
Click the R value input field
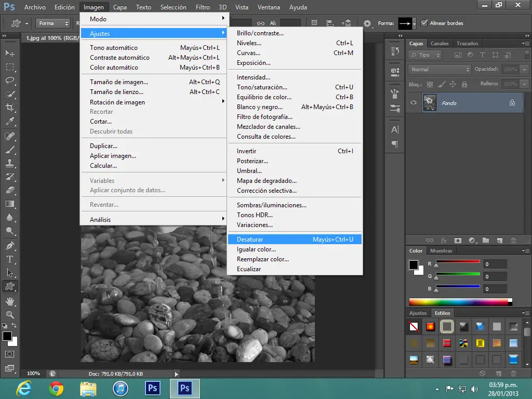pyautogui.click(x=495, y=264)
